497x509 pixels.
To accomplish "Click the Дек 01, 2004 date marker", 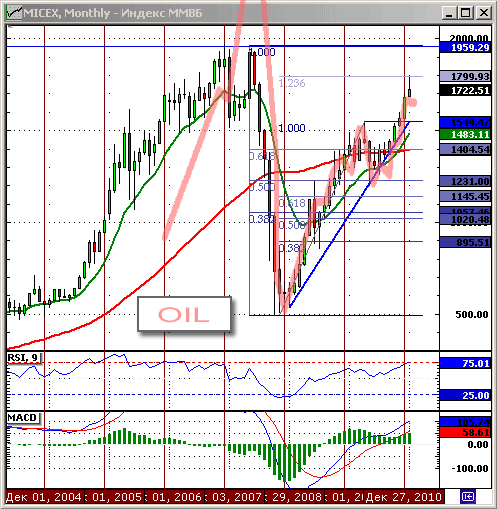I will (44, 497).
